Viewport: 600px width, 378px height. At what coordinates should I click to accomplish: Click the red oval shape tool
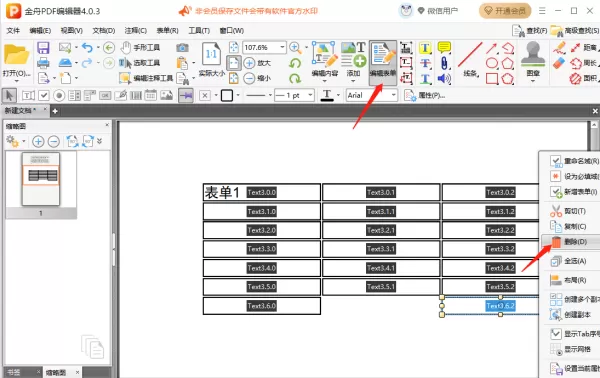point(492,63)
